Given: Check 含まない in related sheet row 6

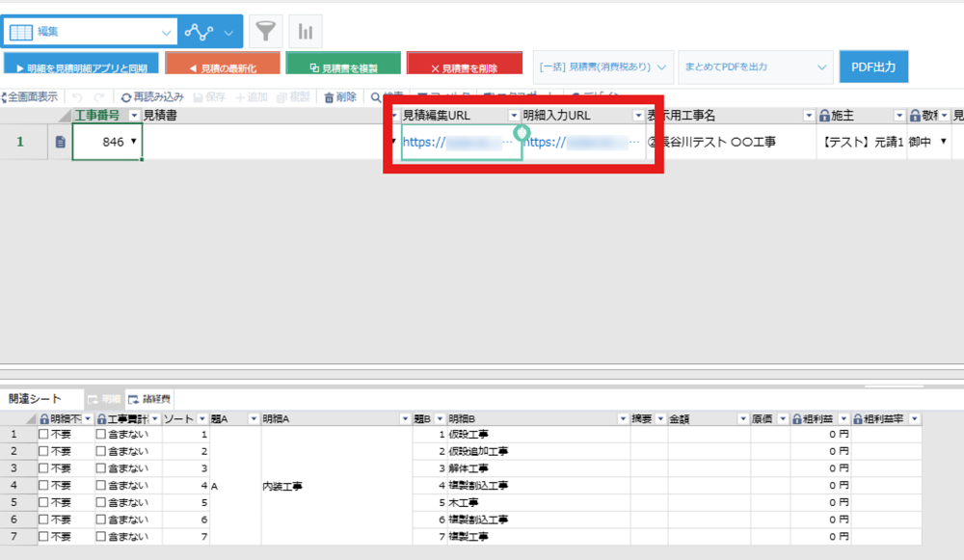Looking at the screenshot, I should point(101,520).
